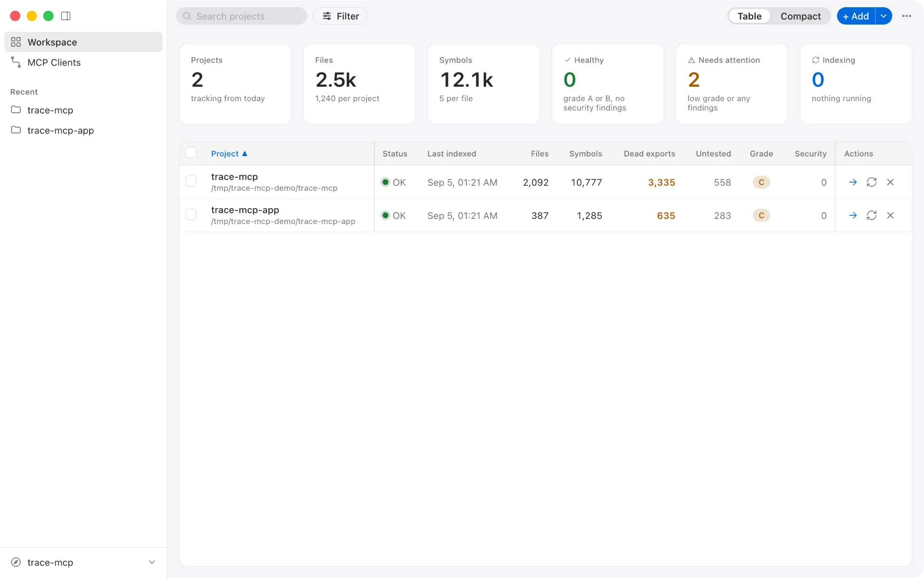
Task: Reindex trace-mcp-app with the refresh icon
Action: [872, 215]
